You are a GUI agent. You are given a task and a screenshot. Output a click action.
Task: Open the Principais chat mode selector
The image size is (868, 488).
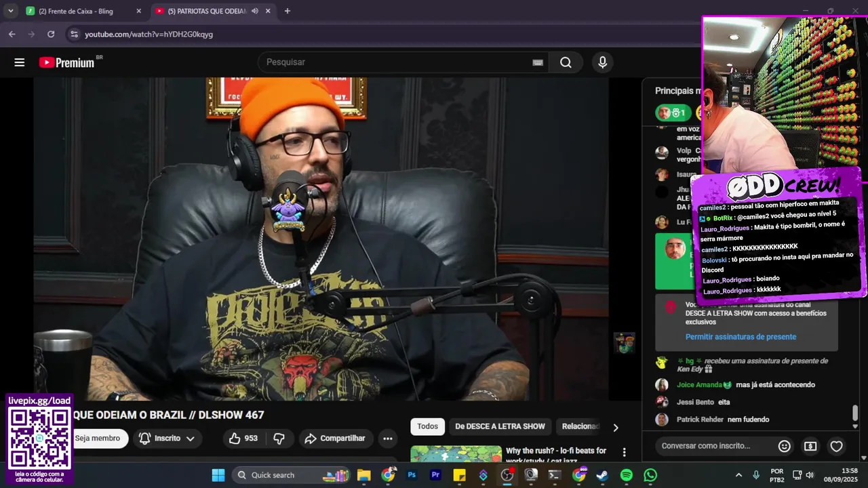678,91
